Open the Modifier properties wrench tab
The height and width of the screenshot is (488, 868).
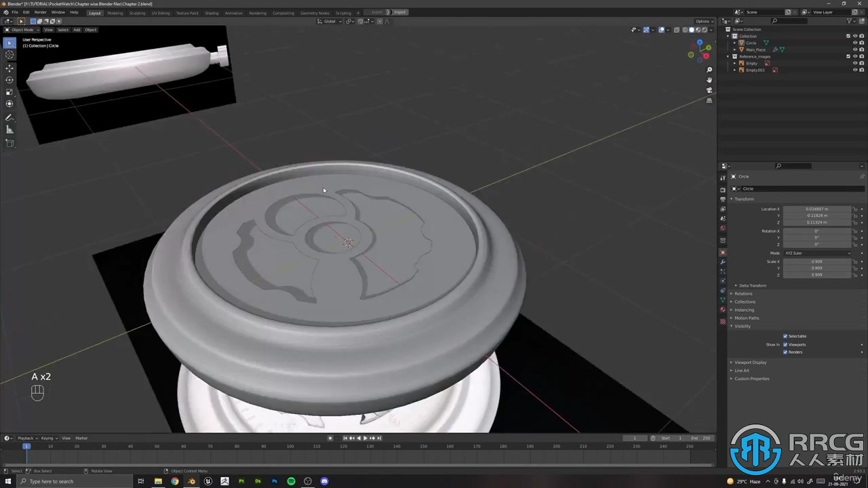coord(723,262)
